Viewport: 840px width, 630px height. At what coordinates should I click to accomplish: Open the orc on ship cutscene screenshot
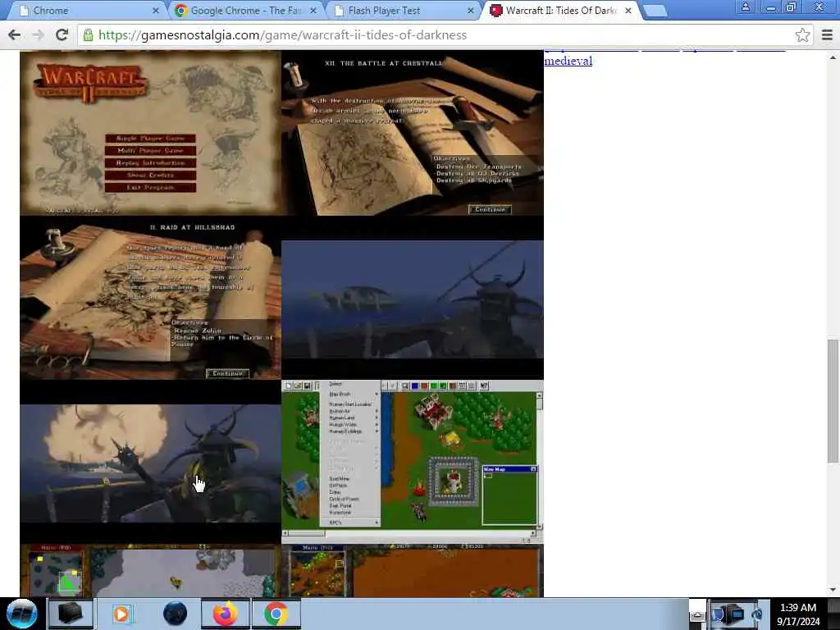pyautogui.click(x=413, y=299)
